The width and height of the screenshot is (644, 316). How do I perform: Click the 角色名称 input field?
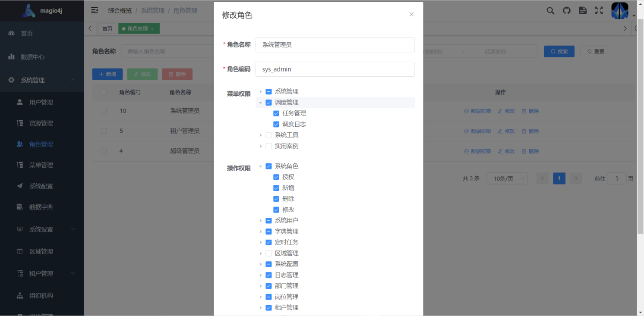coord(335,44)
